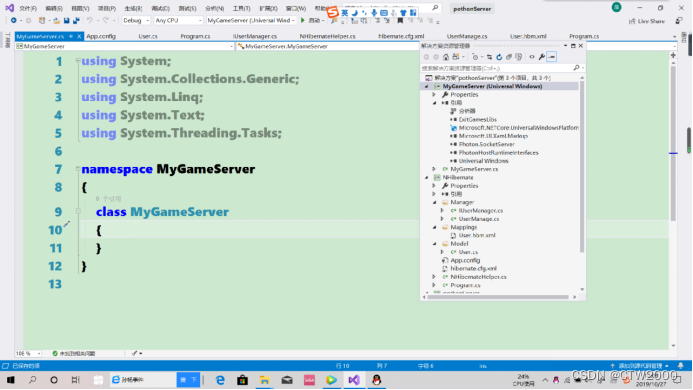
Task: Collapse the using directives outlining marker
Action: click(78, 60)
